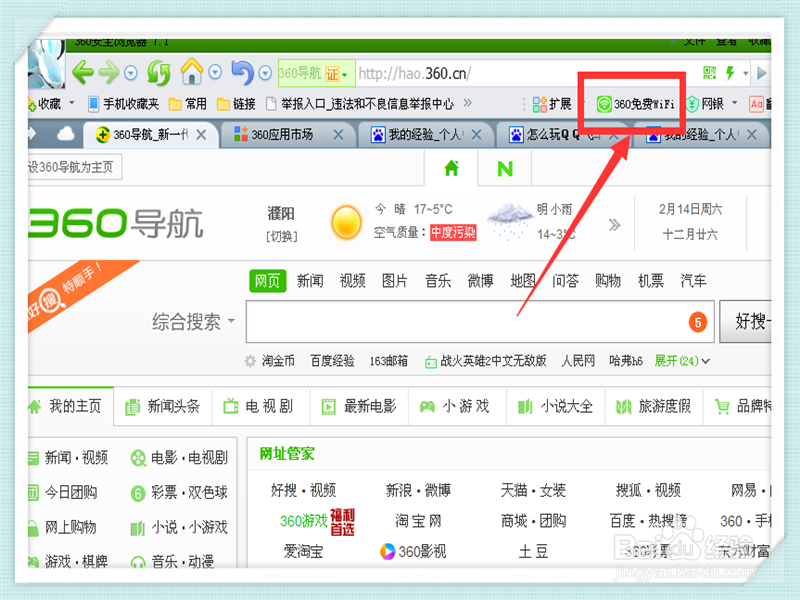Screen dimensions: 800x600
Task: Open the 360影视 site link
Action: 413,552
